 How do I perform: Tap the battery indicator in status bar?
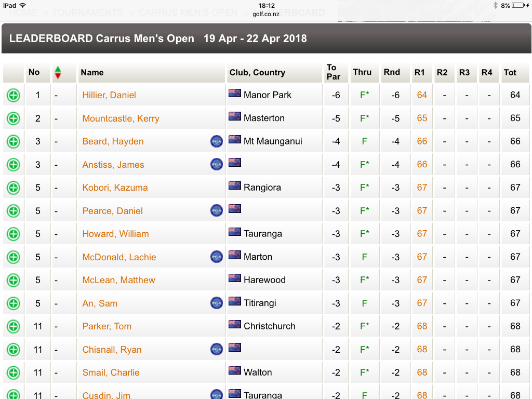point(518,5)
